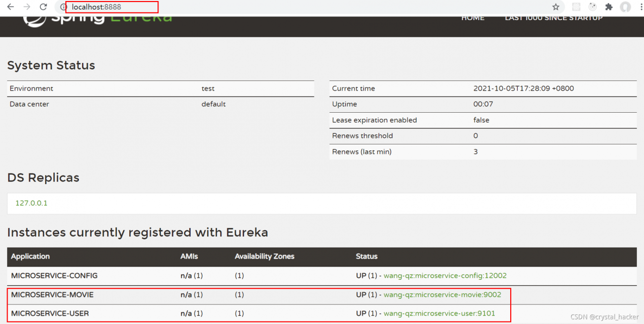Image resolution: width=644 pixels, height=324 pixels.
Task: Open the HOME navigation item
Action: [473, 18]
